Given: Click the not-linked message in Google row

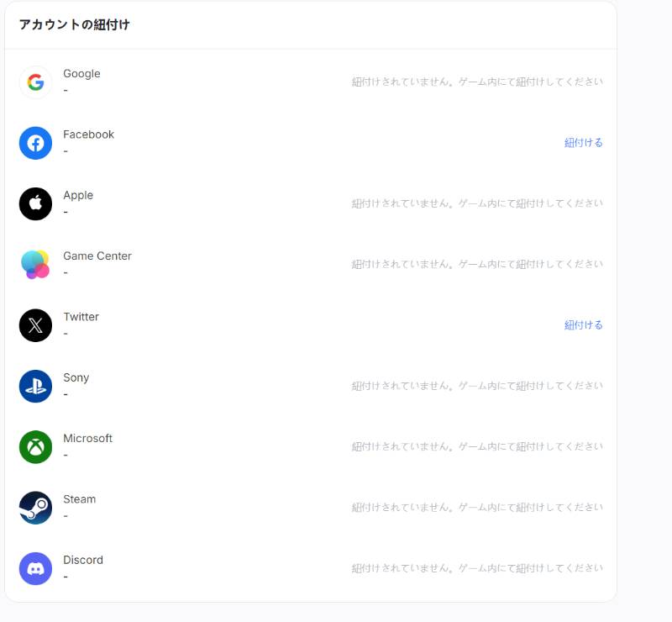Looking at the screenshot, I should (x=477, y=82).
